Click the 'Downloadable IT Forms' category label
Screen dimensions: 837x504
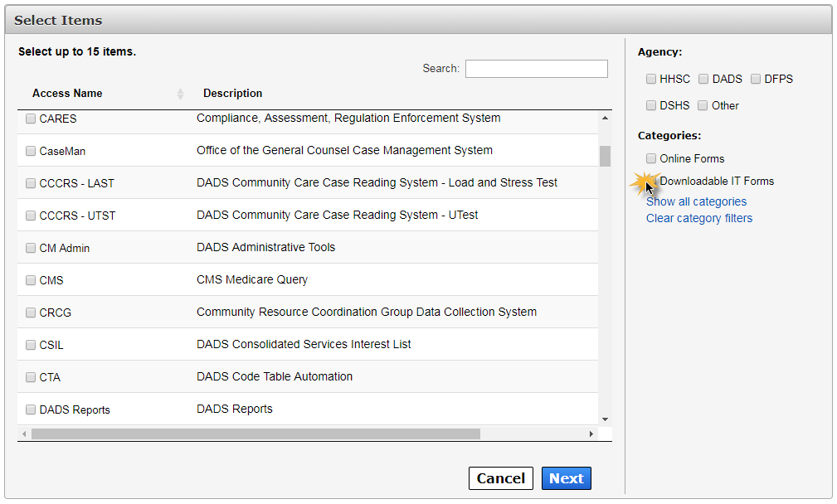point(717,182)
